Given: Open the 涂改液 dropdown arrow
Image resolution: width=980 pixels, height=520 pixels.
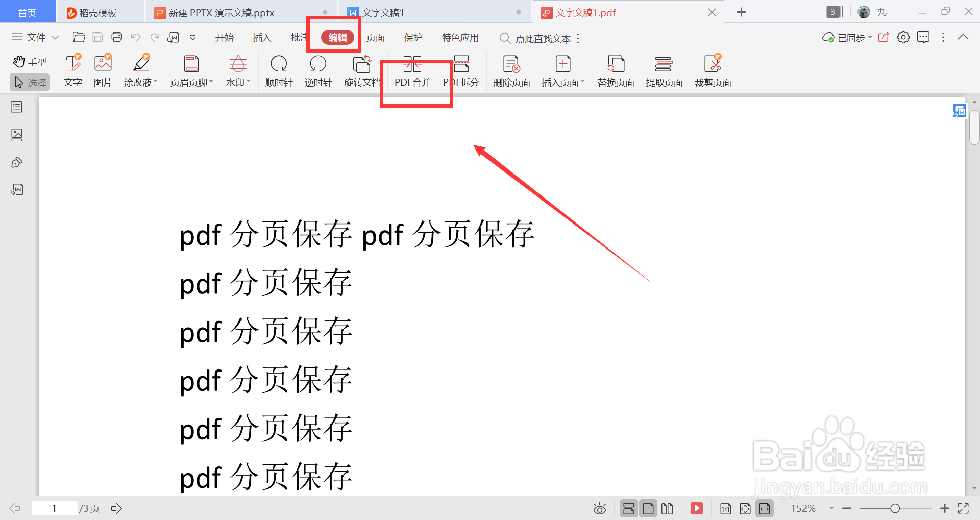Looking at the screenshot, I should coord(156,82).
